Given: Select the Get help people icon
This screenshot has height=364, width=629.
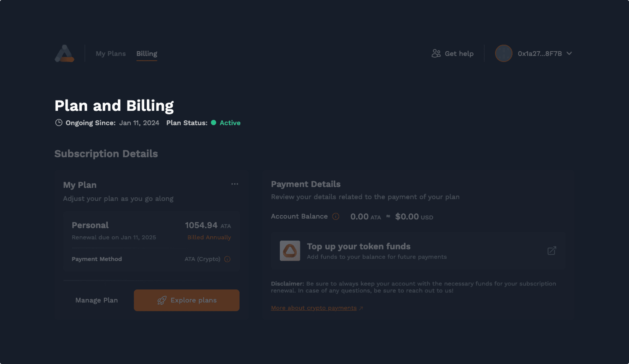Looking at the screenshot, I should tap(436, 53).
